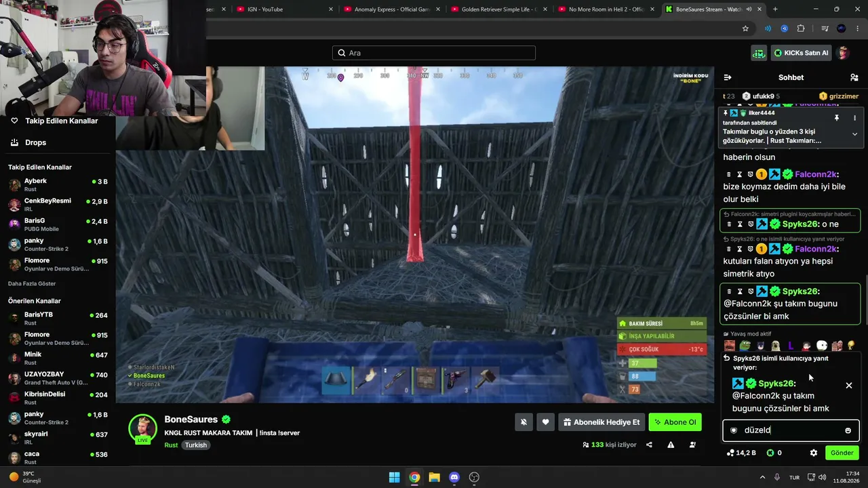
Task: Open skyrairi recommended channel
Action: [x=58, y=438]
